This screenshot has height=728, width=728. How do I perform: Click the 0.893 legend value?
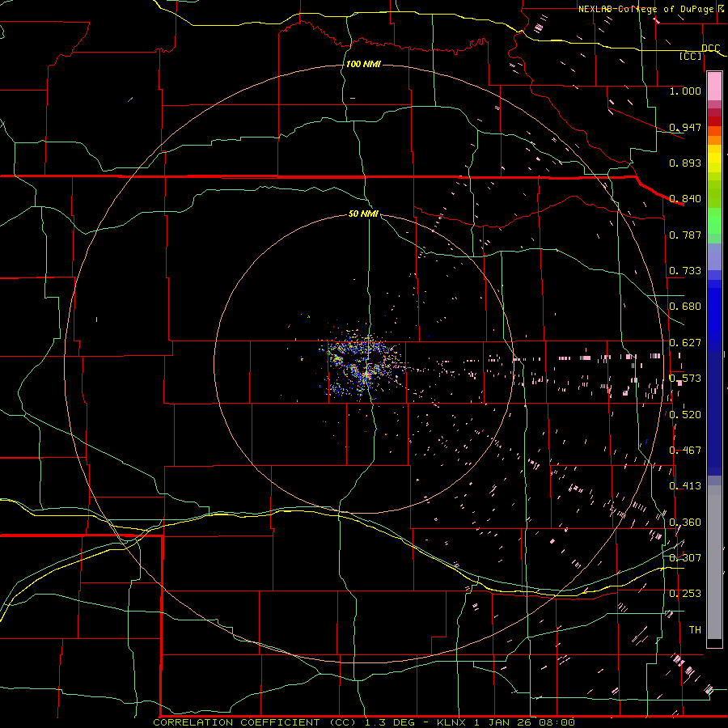685,163
